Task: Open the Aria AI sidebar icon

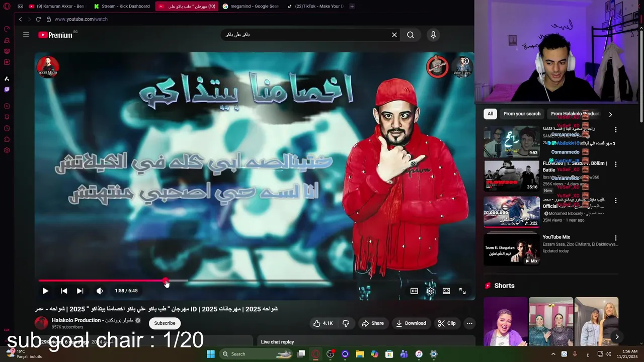Action: [7, 79]
